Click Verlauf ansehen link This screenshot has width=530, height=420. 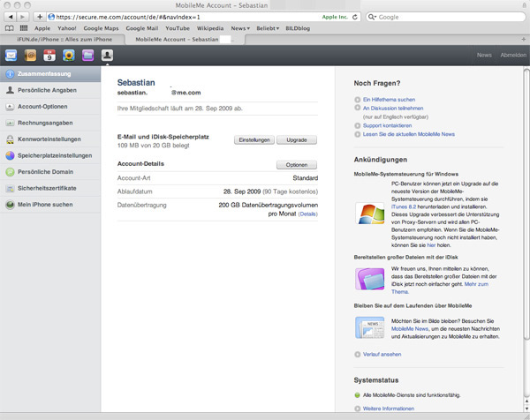pos(382,354)
